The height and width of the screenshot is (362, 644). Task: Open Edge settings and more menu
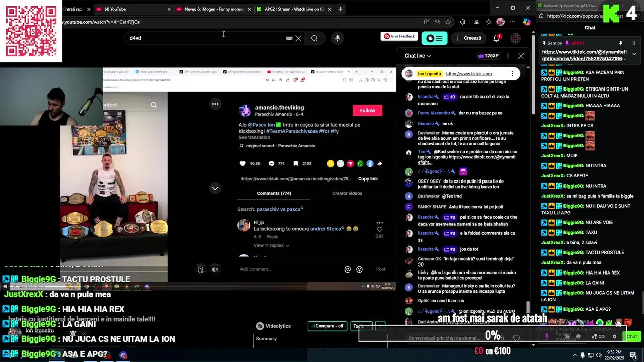click(513, 22)
